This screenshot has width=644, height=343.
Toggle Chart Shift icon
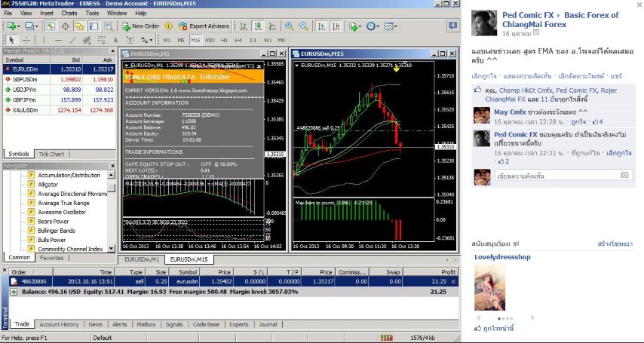coord(336,26)
